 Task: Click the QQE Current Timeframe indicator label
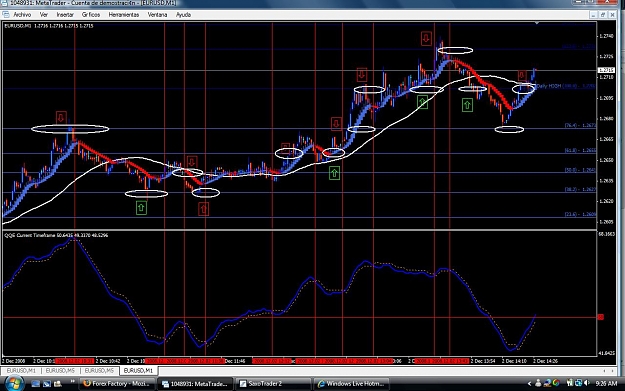pyautogui.click(x=56, y=235)
